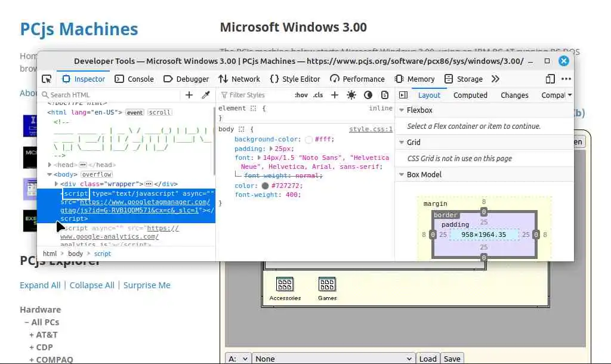Image resolution: width=611 pixels, height=364 pixels.
Task: Open the Performance panel
Action: pyautogui.click(x=357, y=79)
